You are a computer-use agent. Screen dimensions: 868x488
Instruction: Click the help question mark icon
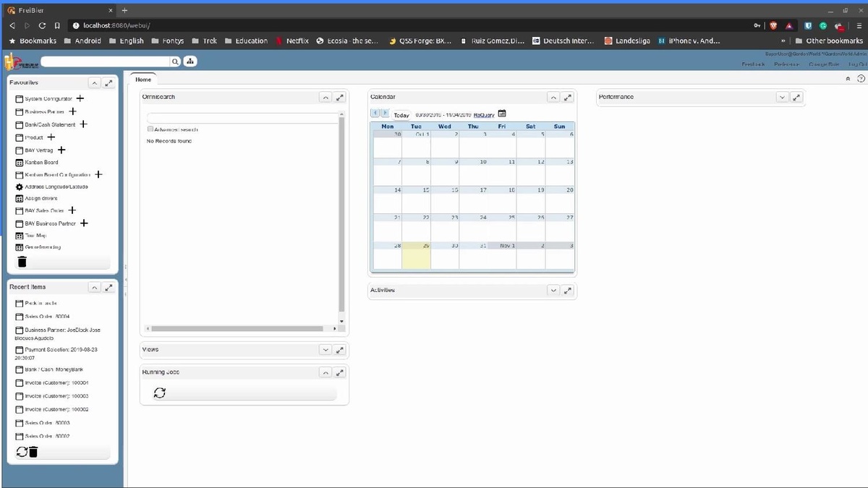pos(861,79)
